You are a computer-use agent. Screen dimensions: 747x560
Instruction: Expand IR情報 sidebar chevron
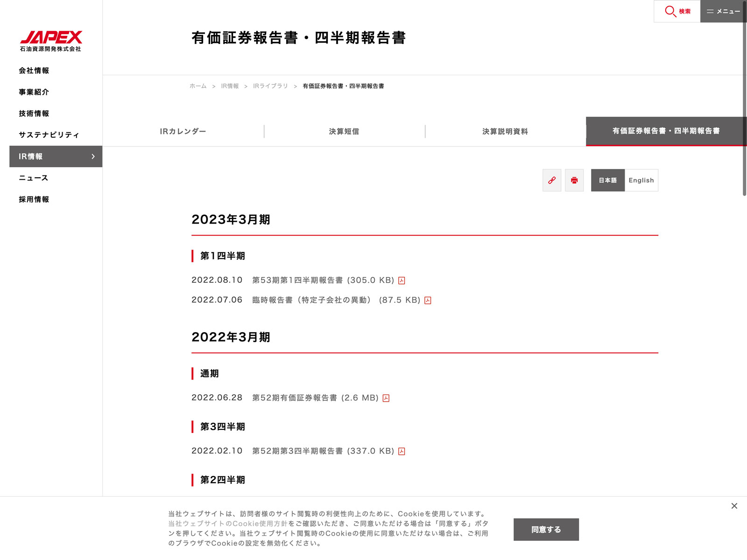coord(93,156)
